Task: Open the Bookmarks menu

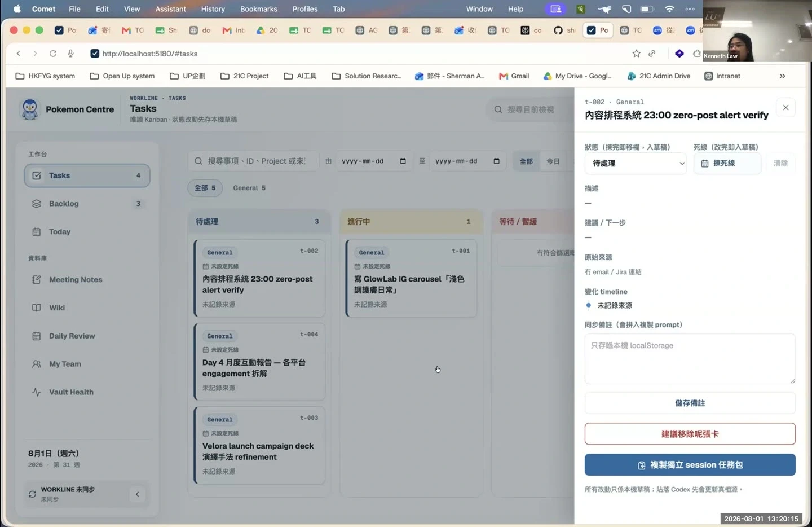Action: pyautogui.click(x=259, y=9)
